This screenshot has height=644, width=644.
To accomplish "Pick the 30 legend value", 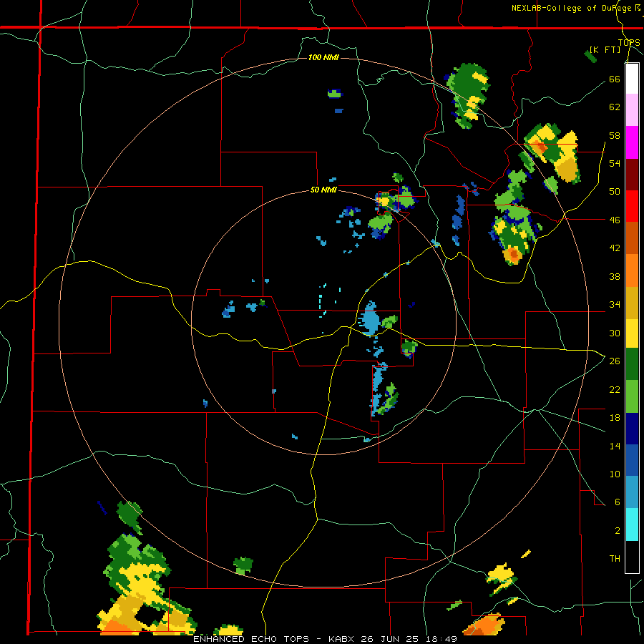I will [615, 333].
